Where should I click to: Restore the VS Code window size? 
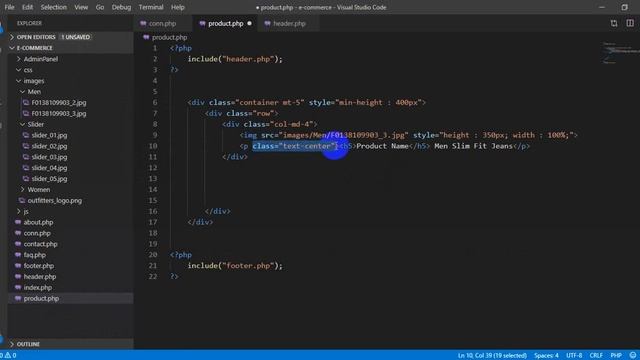coord(624,7)
